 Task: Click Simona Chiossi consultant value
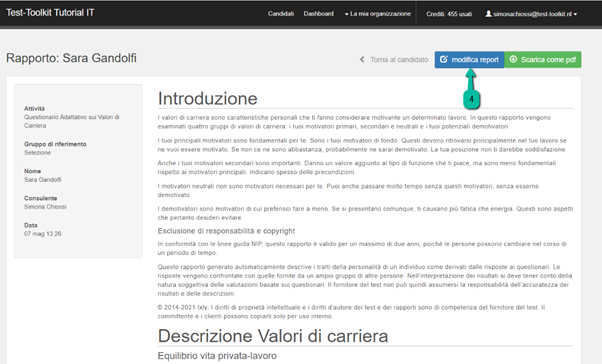[x=45, y=207]
